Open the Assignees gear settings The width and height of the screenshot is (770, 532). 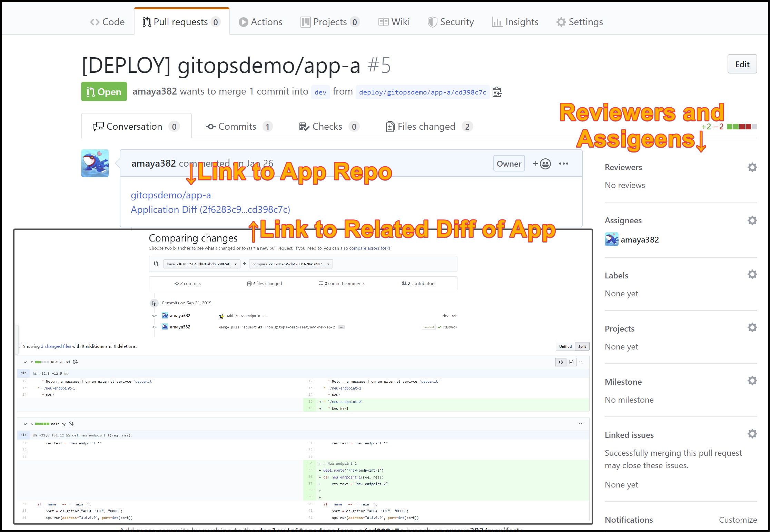tap(752, 220)
